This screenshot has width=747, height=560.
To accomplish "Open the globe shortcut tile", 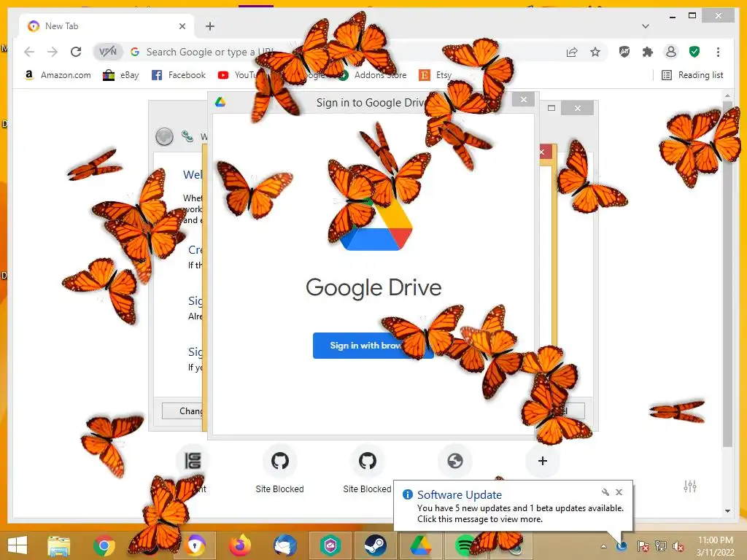I will (x=455, y=461).
